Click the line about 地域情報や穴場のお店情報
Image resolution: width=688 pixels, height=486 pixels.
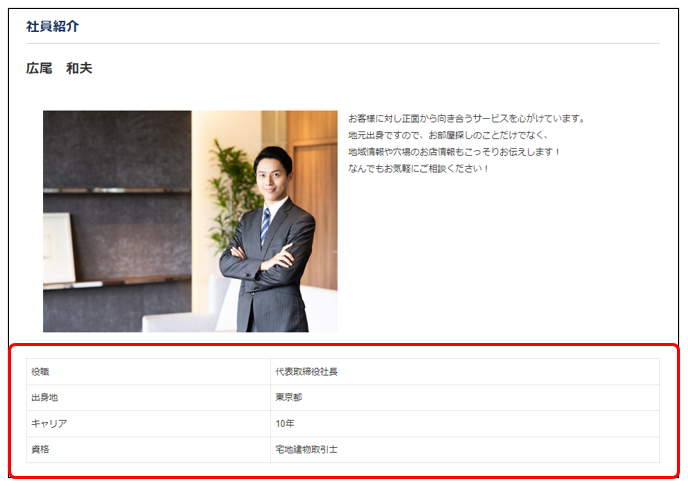(454, 152)
